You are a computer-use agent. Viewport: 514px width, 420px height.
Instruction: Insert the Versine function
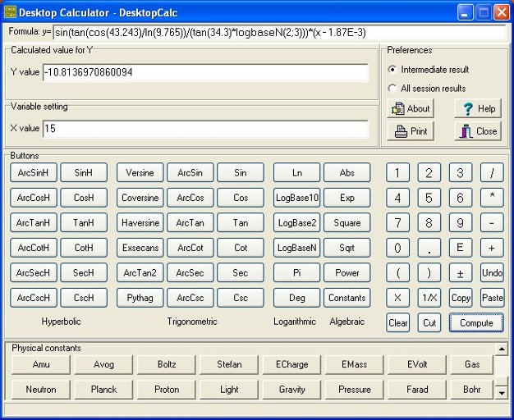(x=140, y=172)
